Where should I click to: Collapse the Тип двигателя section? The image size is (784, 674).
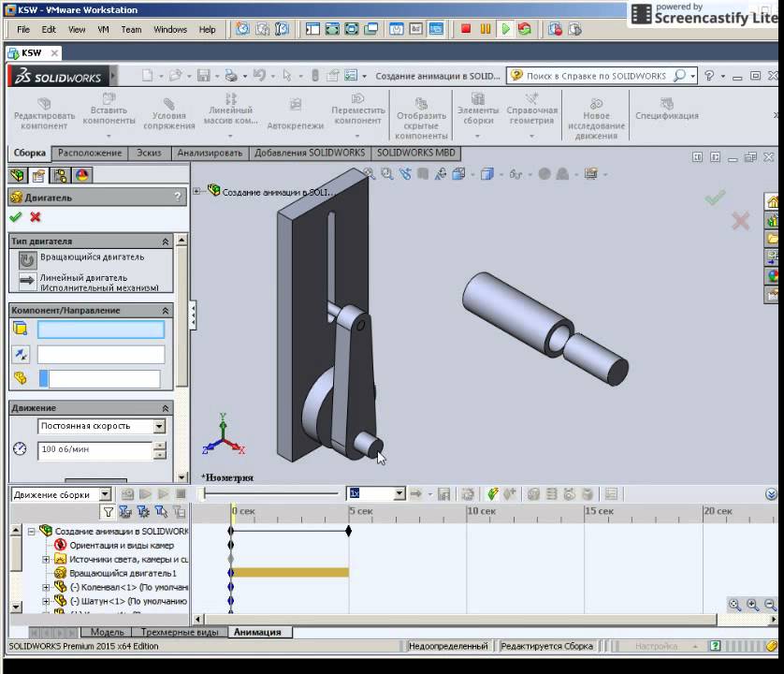[x=165, y=242]
